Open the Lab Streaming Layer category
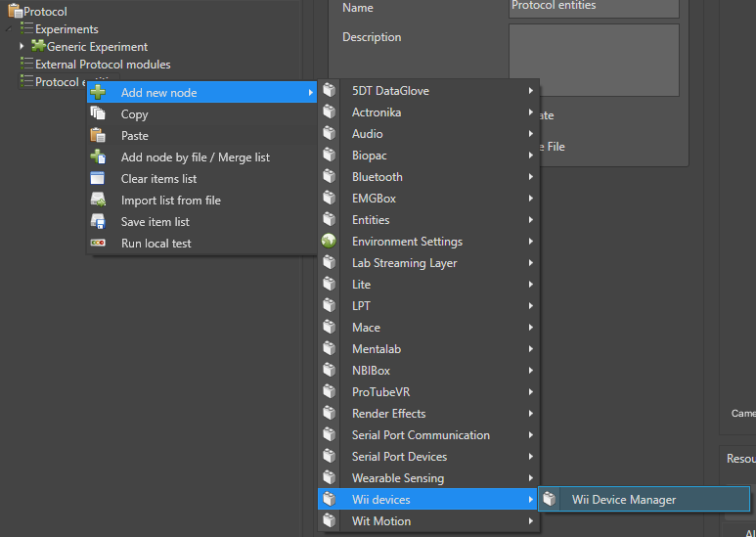 428,262
